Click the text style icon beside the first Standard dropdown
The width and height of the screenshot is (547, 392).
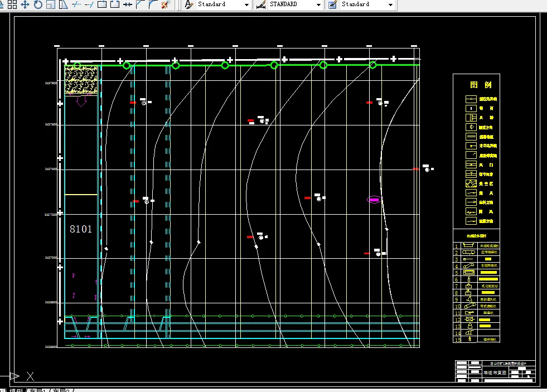(188, 4)
